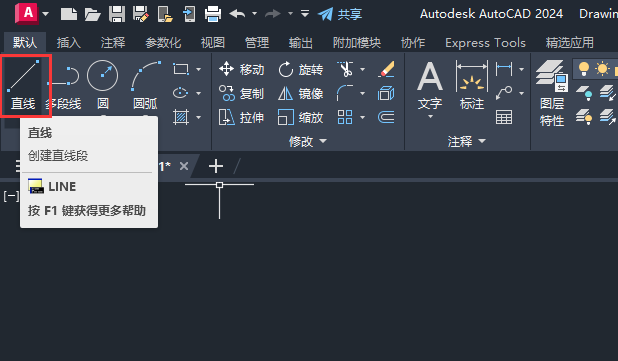Click the layer icon with down-left arrow

[607, 93]
